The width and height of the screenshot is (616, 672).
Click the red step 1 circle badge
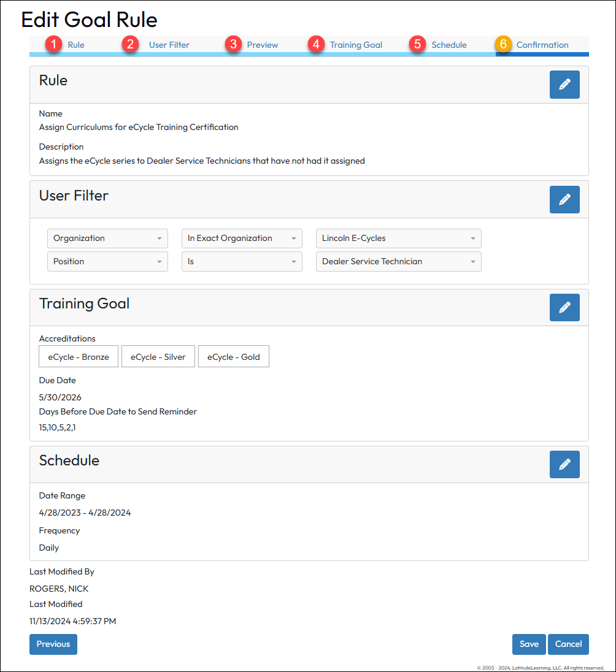[54, 45]
